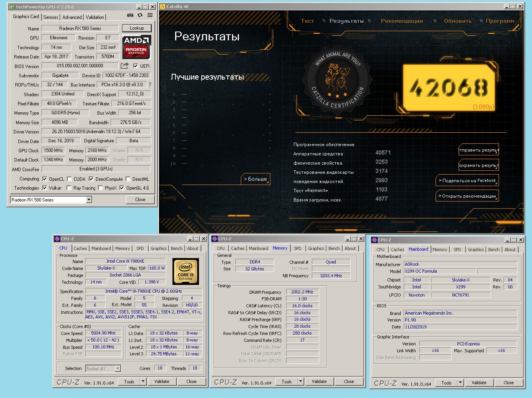Click the Intel Core i9 7980XE name field
The width and height of the screenshot is (532, 398).
click(x=125, y=261)
